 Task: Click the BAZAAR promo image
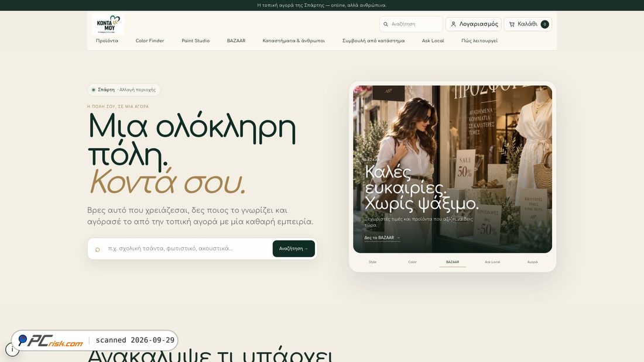453,169
